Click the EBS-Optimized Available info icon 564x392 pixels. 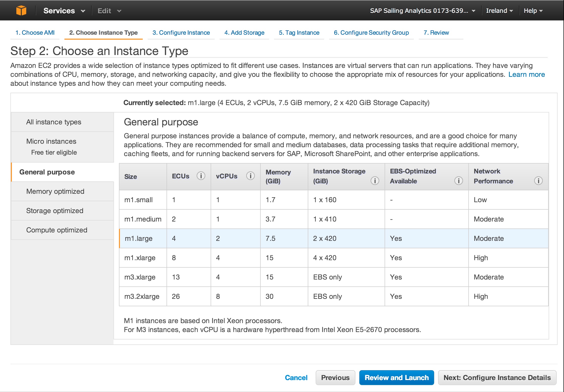pos(458,181)
